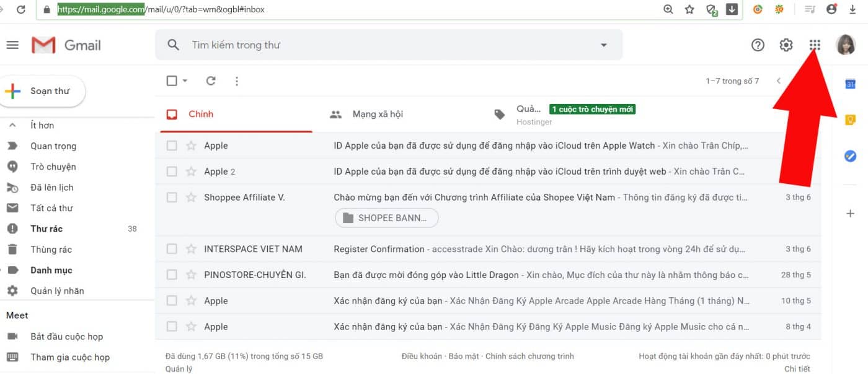Open the more options vertical dots menu
Image resolution: width=868 pixels, height=374 pixels.
236,80
